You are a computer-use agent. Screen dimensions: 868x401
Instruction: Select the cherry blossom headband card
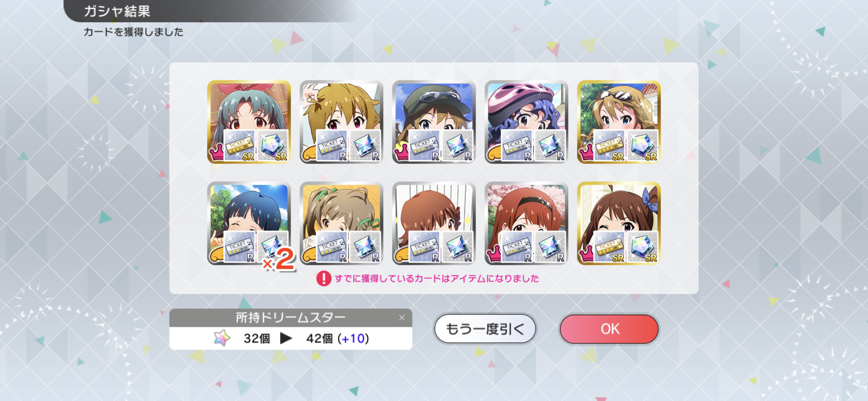tap(527, 224)
